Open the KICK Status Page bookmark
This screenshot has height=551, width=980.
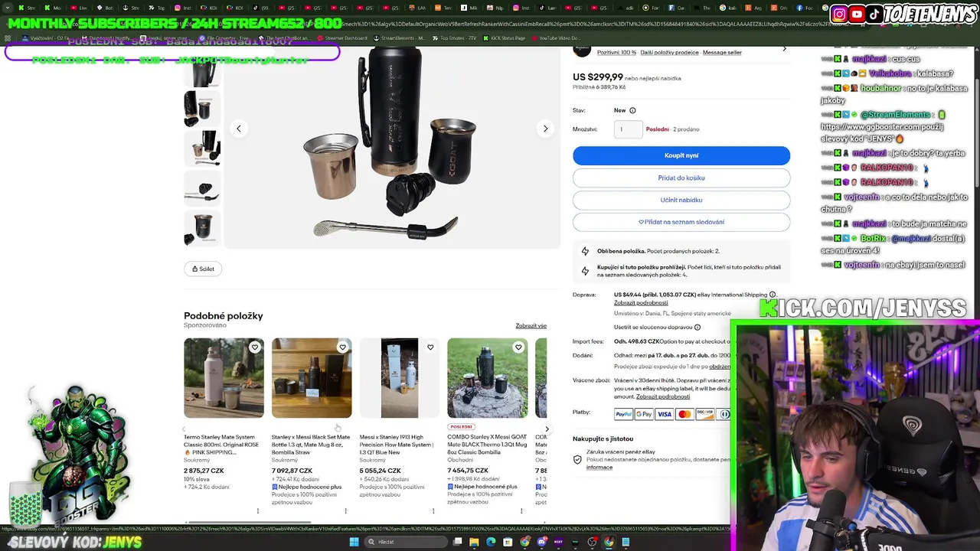coord(505,37)
